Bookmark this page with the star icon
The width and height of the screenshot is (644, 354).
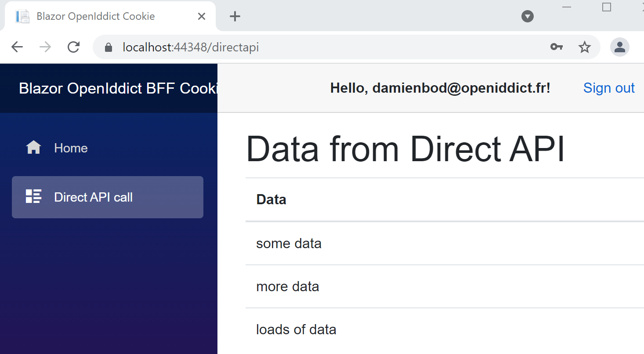[584, 47]
